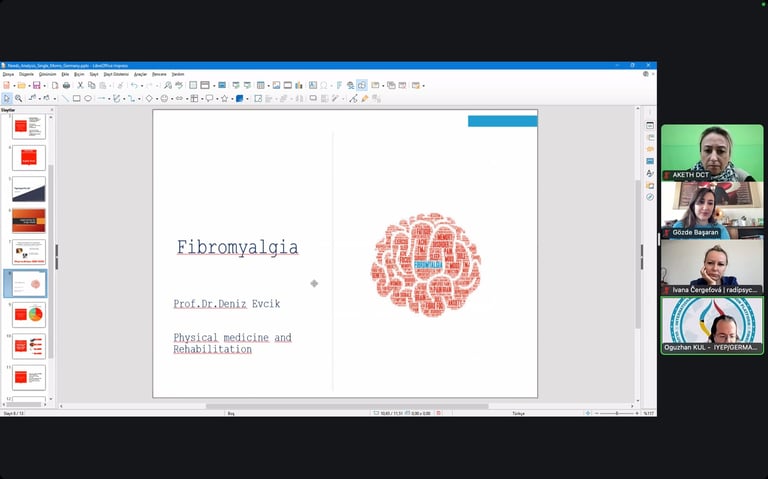Click the Cut scissors icon

(x=80, y=85)
